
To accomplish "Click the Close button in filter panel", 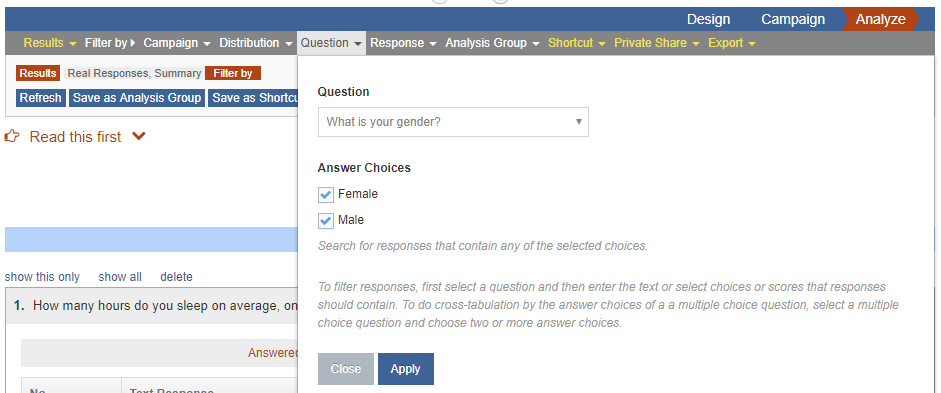I will click(x=346, y=369).
